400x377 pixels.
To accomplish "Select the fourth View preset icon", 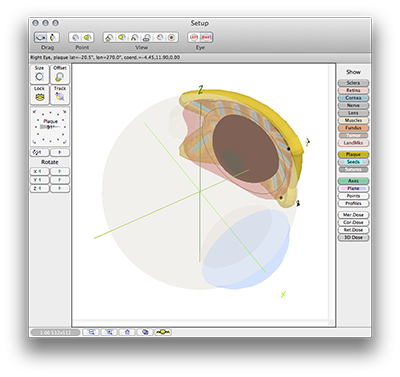I will click(147, 37).
